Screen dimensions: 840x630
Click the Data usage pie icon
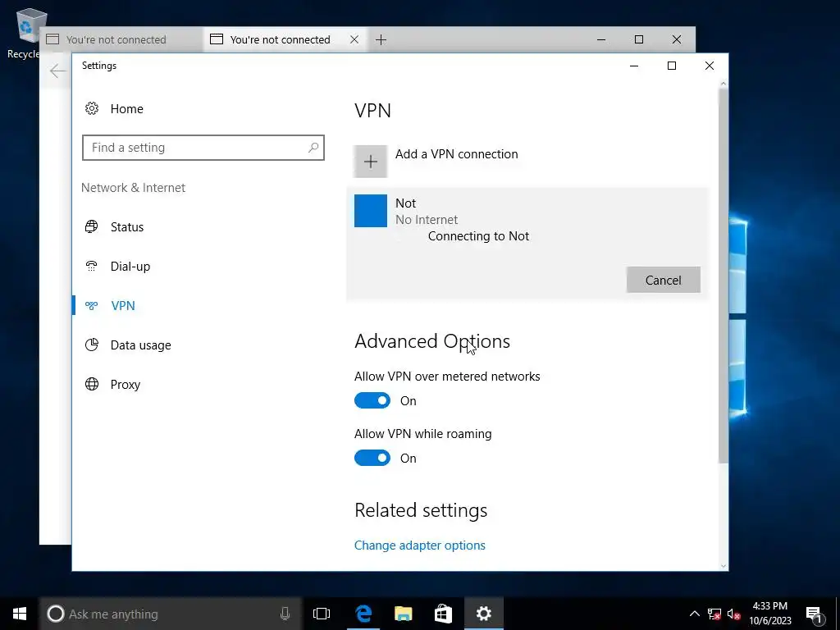pyautogui.click(x=92, y=345)
